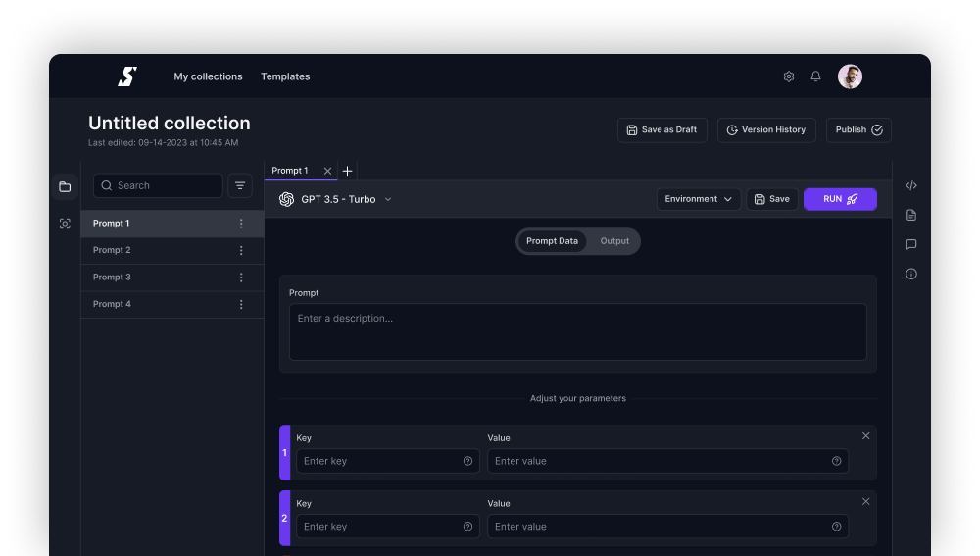
Task: Open the Templates menu item
Action: tap(285, 76)
